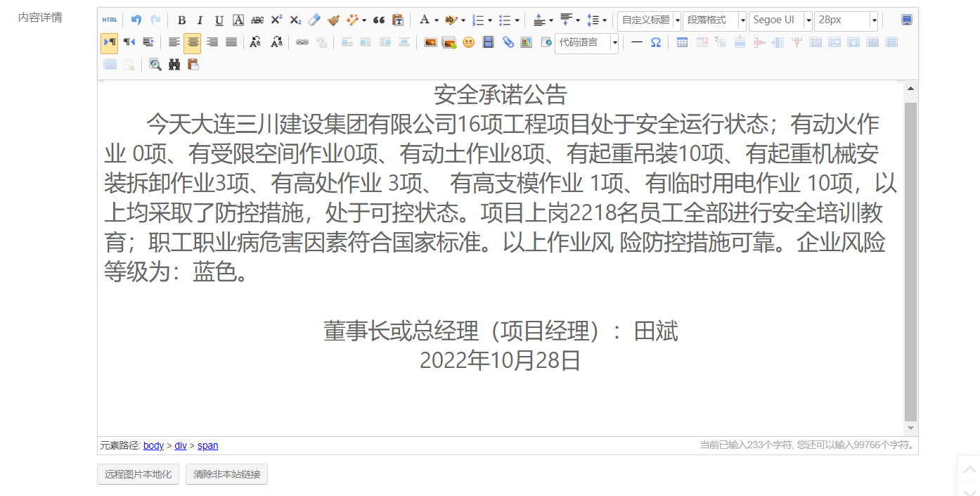The height and width of the screenshot is (496, 980).
Task: Apply first-line indent
Action: 148,42
